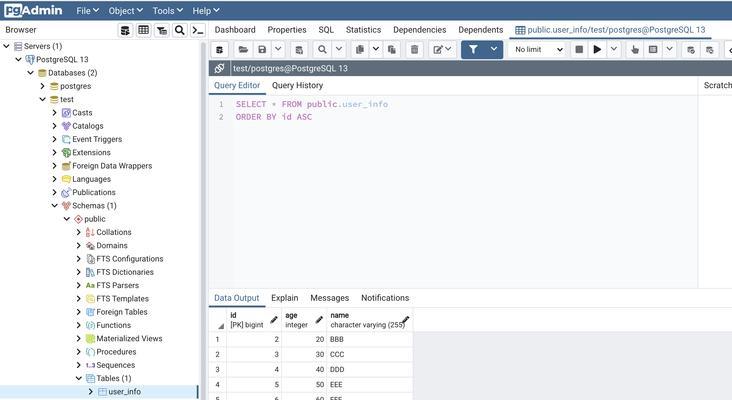732x400 pixels.
Task: Click the Save Data Changes icon
Action: coord(299,49)
